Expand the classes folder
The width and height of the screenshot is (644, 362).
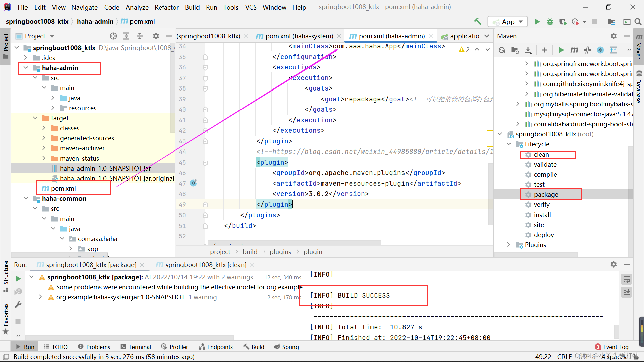click(44, 128)
